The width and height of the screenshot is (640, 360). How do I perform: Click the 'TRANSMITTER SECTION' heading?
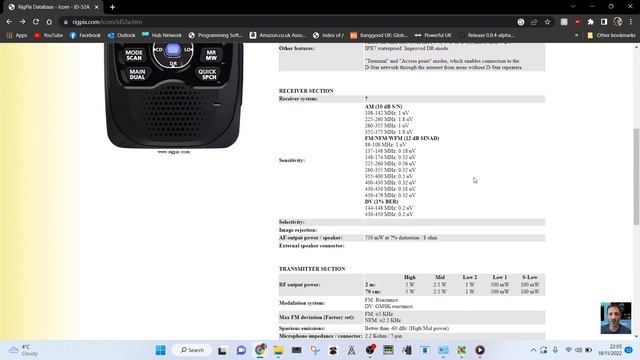coord(312,269)
